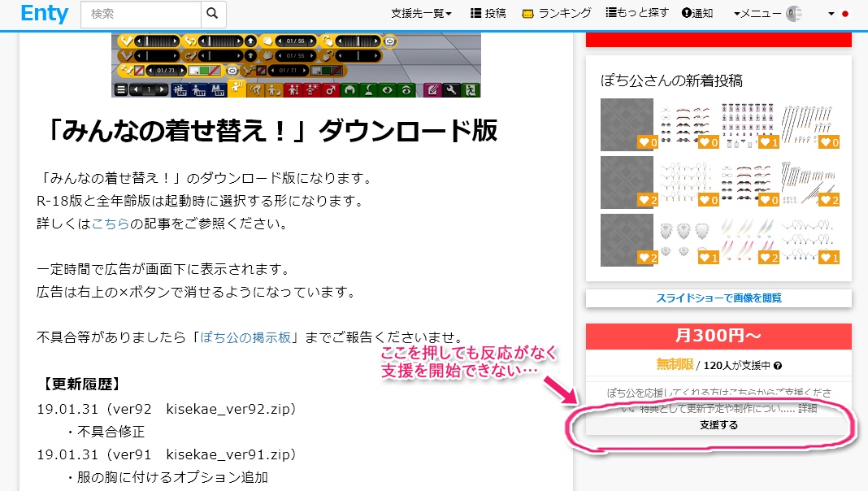Click the heart icon on the top-right thumbnail
The width and height of the screenshot is (868, 491).
pos(828,141)
